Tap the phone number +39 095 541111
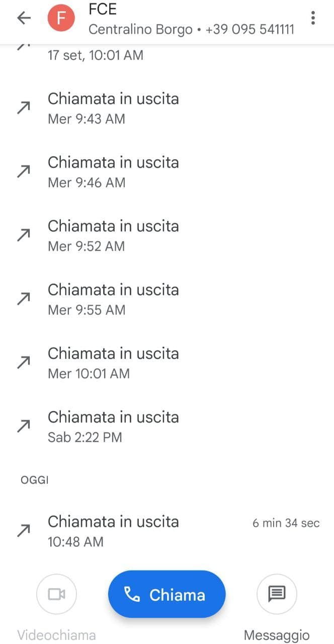Viewport: 334px width, 644px height. [x=249, y=30]
